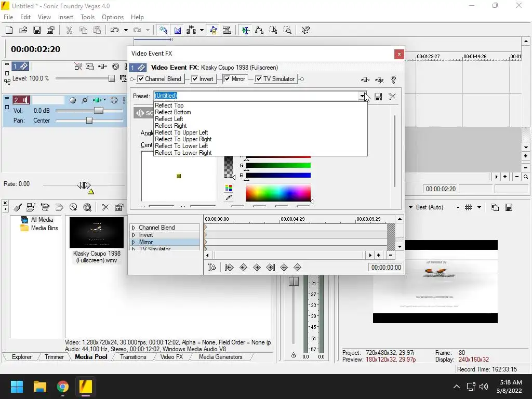Open the audio track 2 FX dropdown arrow

pyautogui.click(x=104, y=100)
